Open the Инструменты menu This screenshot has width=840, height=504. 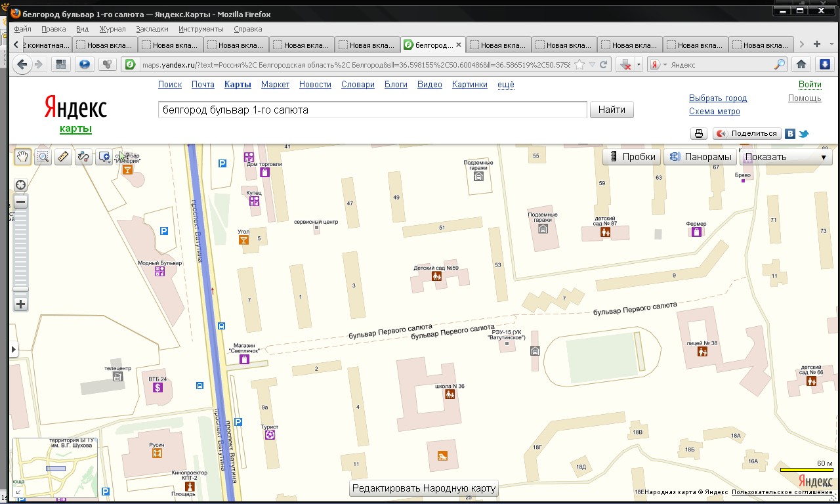click(x=201, y=29)
